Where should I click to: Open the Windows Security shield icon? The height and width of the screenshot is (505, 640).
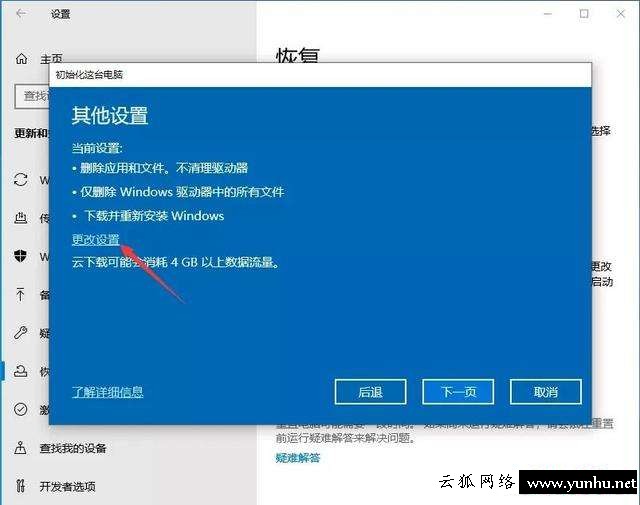pos(20,256)
